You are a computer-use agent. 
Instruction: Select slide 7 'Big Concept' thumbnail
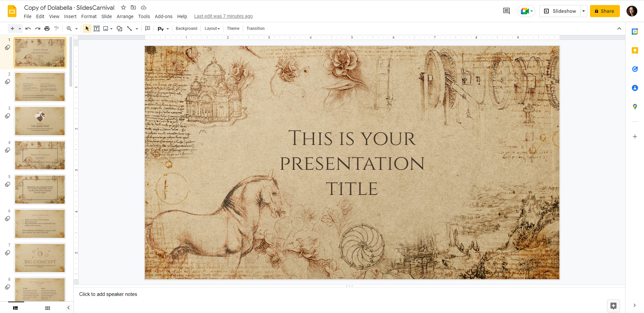click(x=40, y=258)
